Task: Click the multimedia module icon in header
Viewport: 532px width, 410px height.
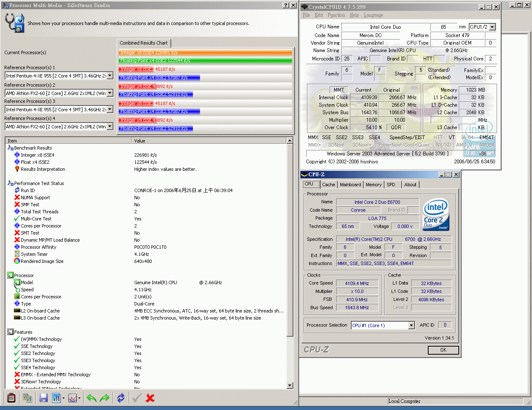Action: coord(15,22)
